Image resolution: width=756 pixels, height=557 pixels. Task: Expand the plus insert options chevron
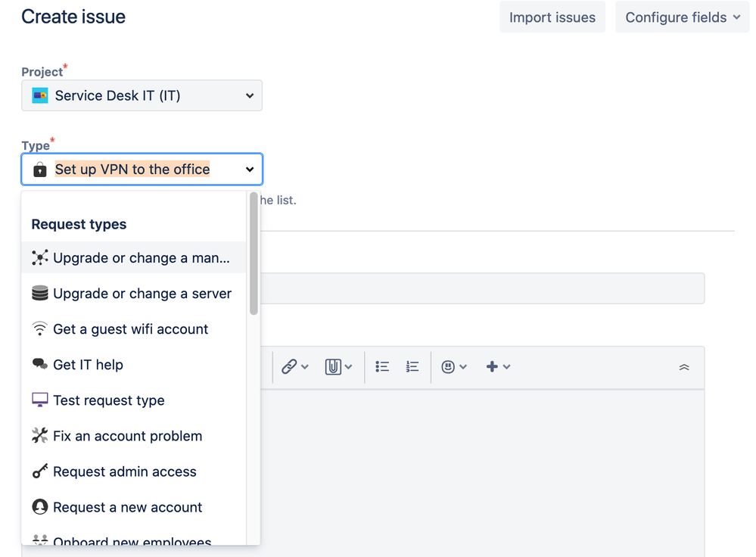(x=507, y=367)
